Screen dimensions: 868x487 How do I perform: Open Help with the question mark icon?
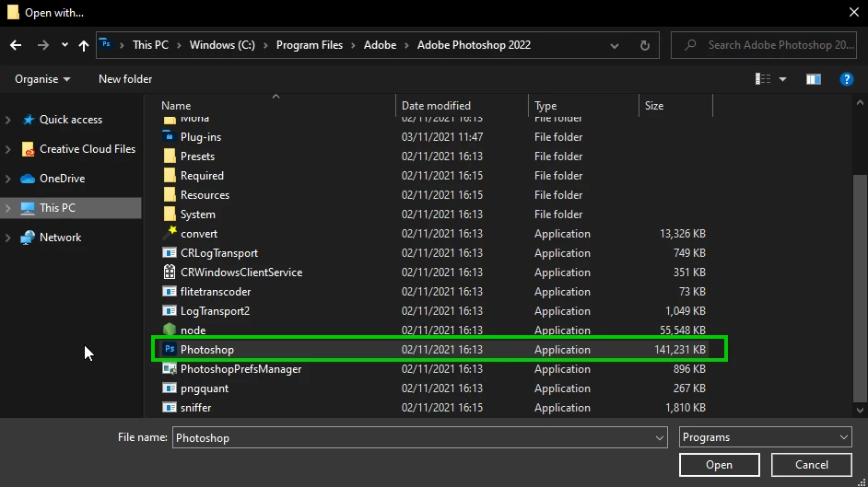click(847, 79)
